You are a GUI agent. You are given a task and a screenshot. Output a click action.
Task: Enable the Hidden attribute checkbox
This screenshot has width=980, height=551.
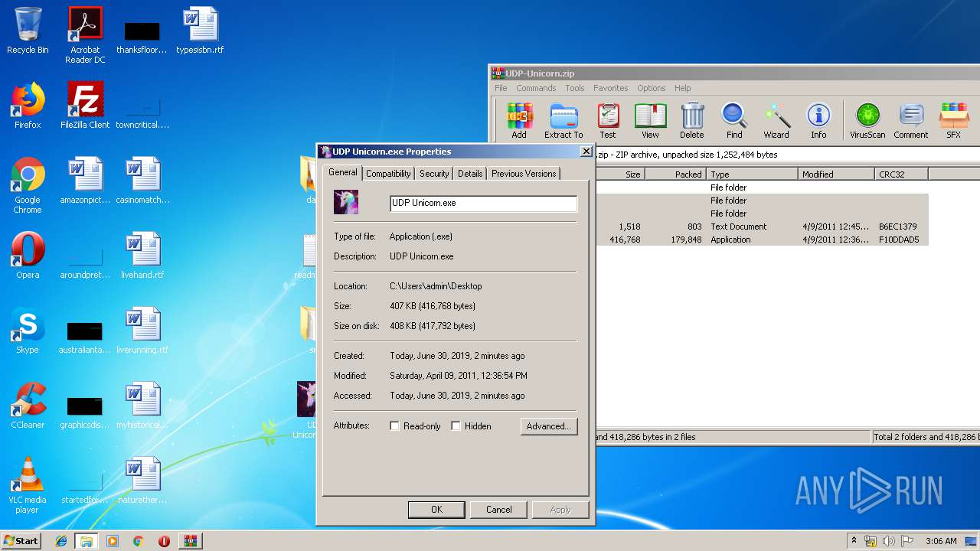pyautogui.click(x=456, y=426)
